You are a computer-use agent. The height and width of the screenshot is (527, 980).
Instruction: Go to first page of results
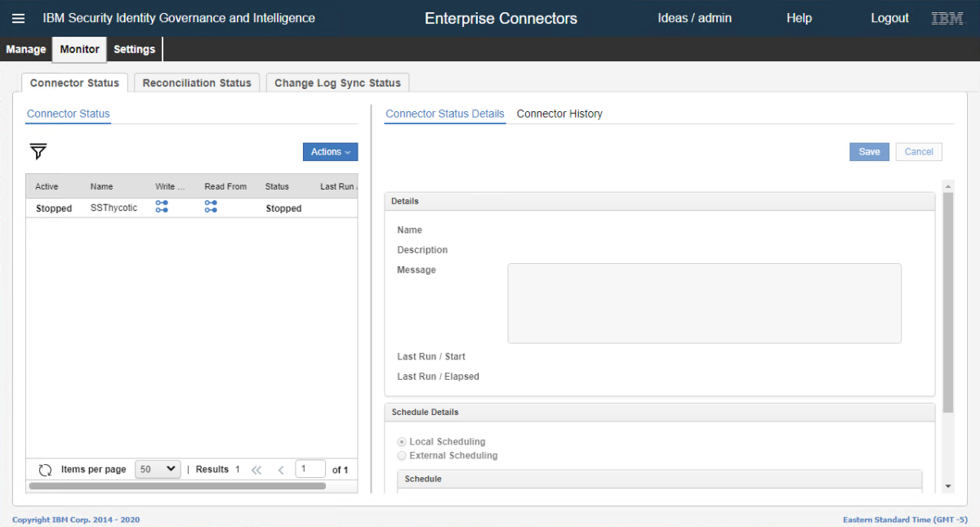tap(256, 470)
